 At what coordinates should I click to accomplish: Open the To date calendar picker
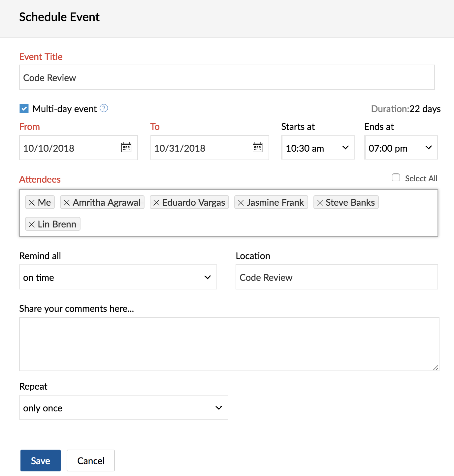(258, 148)
